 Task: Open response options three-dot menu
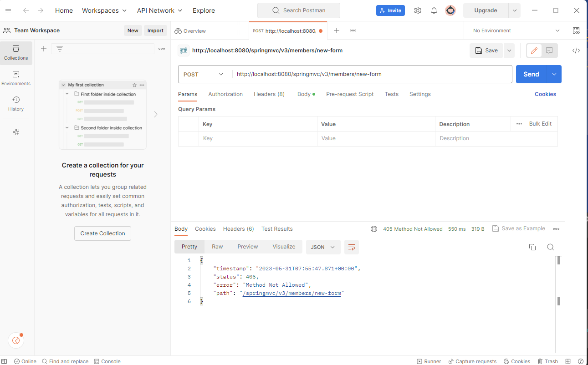click(556, 229)
